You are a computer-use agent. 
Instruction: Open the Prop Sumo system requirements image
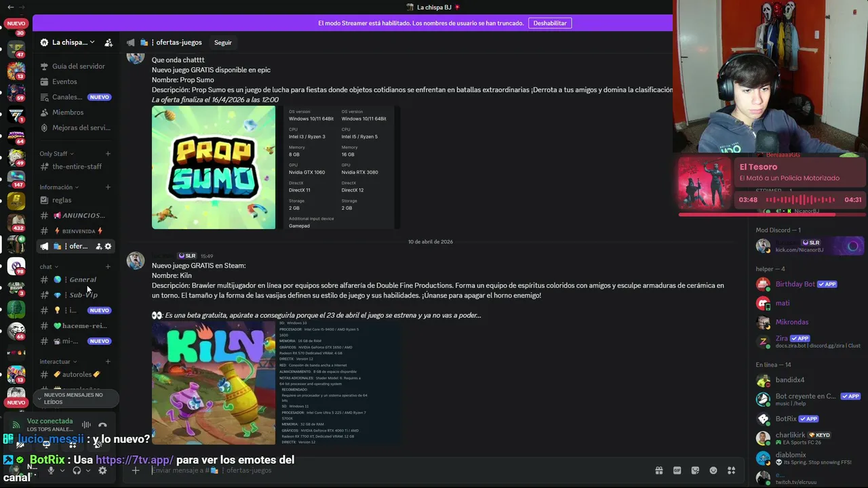338,167
